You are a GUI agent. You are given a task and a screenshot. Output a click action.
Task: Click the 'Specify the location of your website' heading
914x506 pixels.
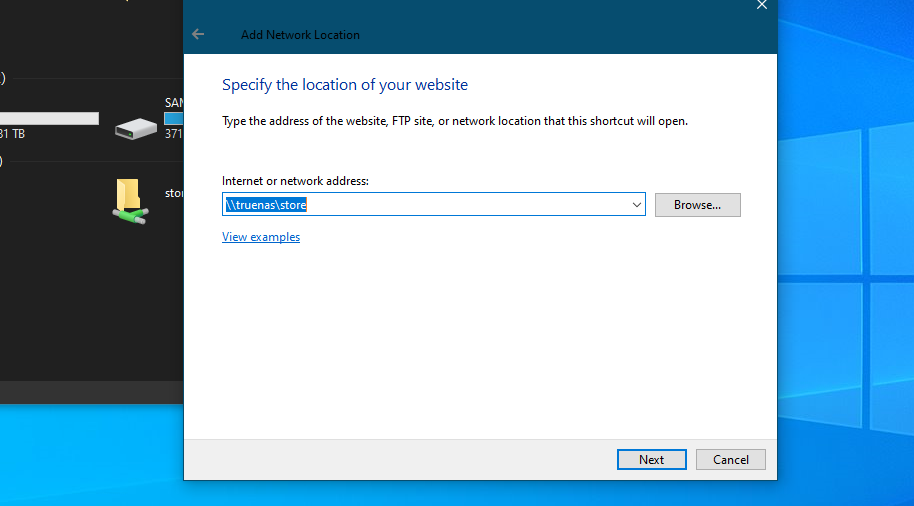345,85
